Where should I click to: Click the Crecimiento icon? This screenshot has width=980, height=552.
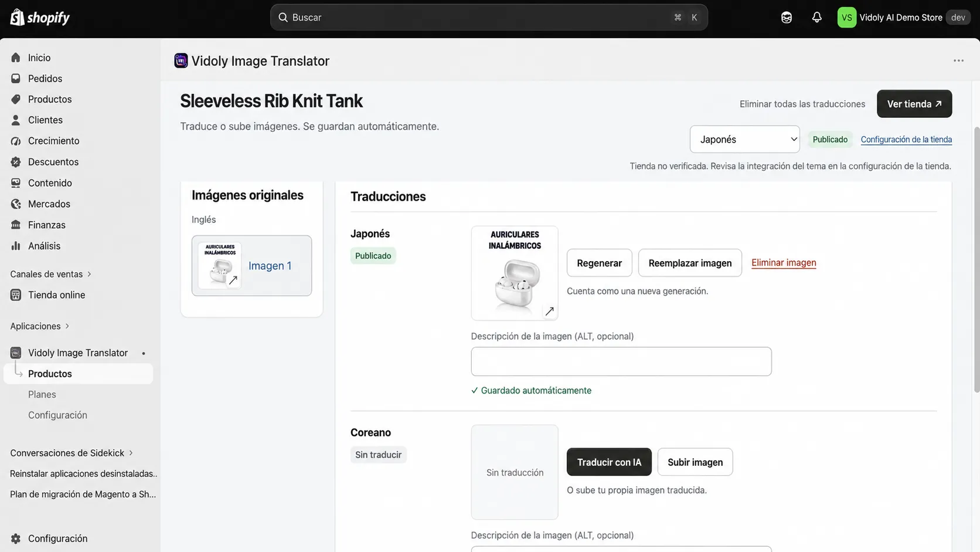pos(16,141)
